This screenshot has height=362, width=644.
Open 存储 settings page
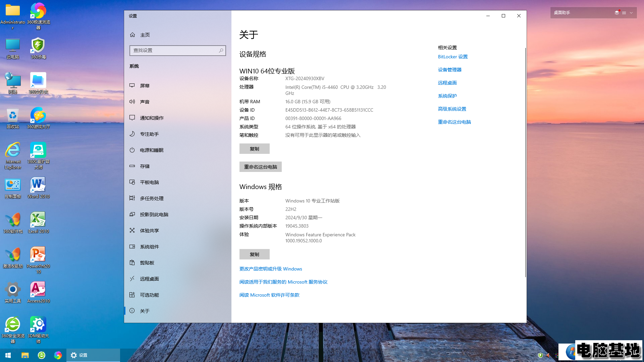(x=178, y=166)
